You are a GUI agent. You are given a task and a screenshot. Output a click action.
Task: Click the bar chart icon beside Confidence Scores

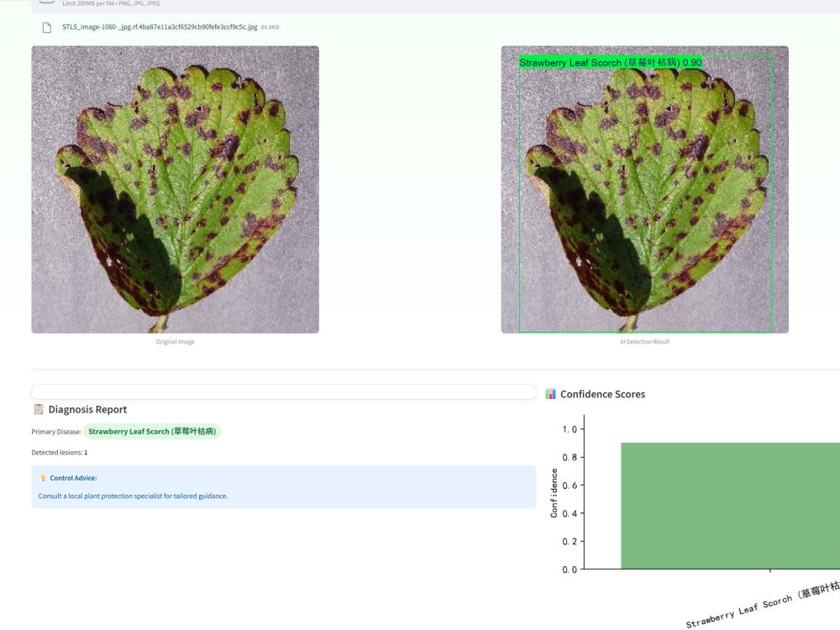(550, 394)
